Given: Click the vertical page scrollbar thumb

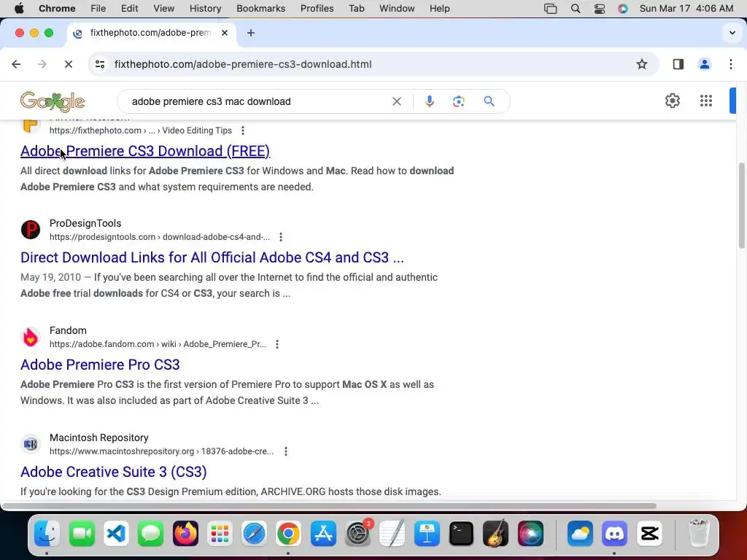Looking at the screenshot, I should tap(741, 205).
